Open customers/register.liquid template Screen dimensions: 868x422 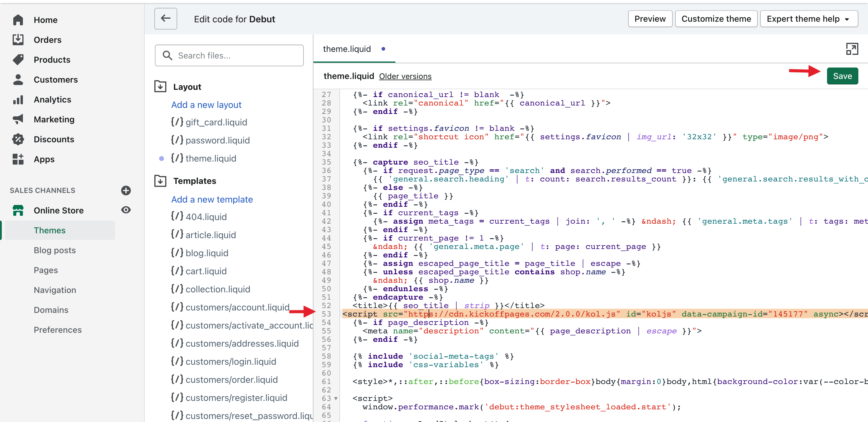coord(229,398)
